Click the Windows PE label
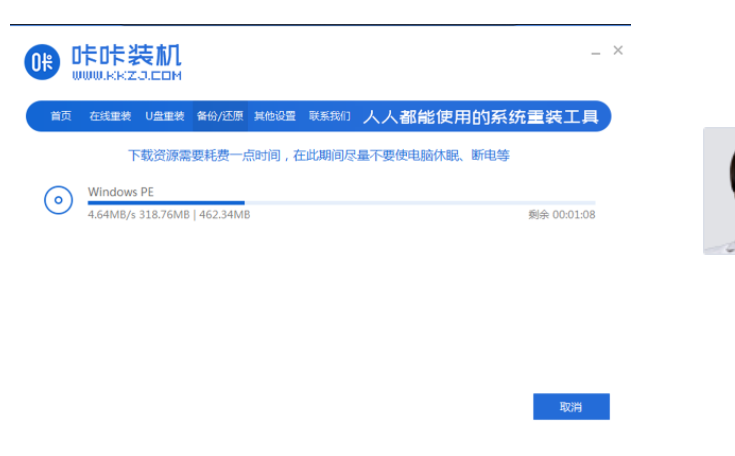The image size is (735, 456). coord(121,192)
